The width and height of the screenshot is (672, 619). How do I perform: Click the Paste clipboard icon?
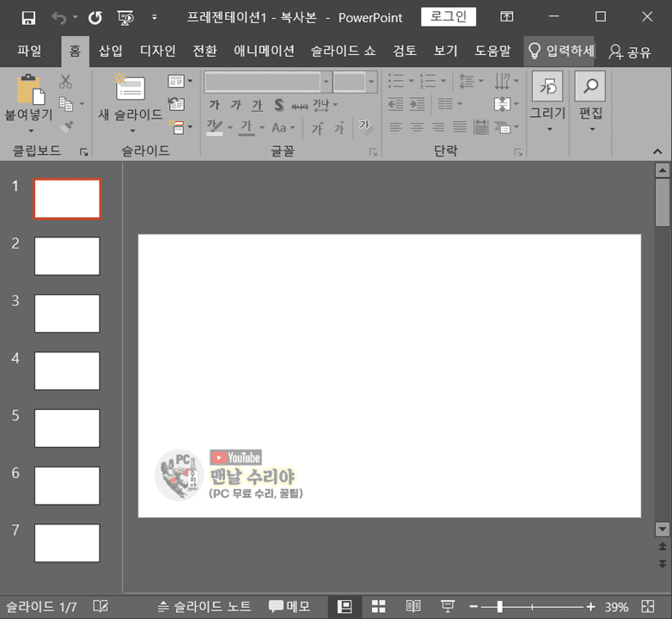[x=29, y=89]
